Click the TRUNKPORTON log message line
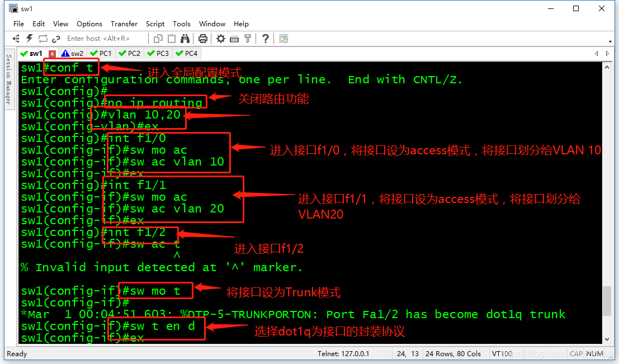Viewport: 619px width, 364px height. [293, 314]
